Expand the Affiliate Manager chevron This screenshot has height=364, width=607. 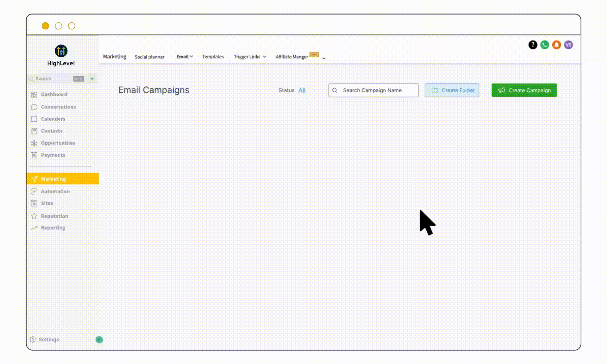[x=324, y=58]
